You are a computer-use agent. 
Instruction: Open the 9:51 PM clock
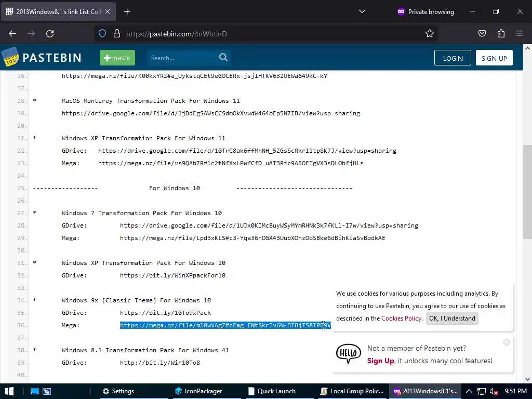tap(516, 391)
